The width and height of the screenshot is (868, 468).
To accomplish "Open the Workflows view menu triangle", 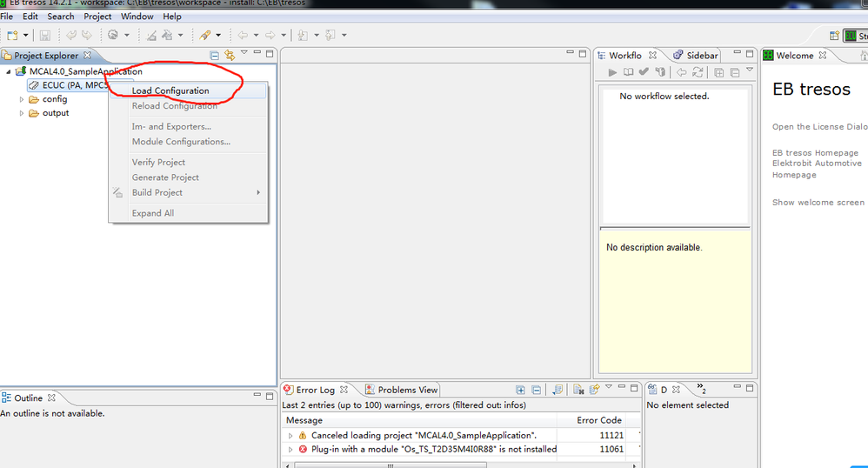I will [750, 70].
